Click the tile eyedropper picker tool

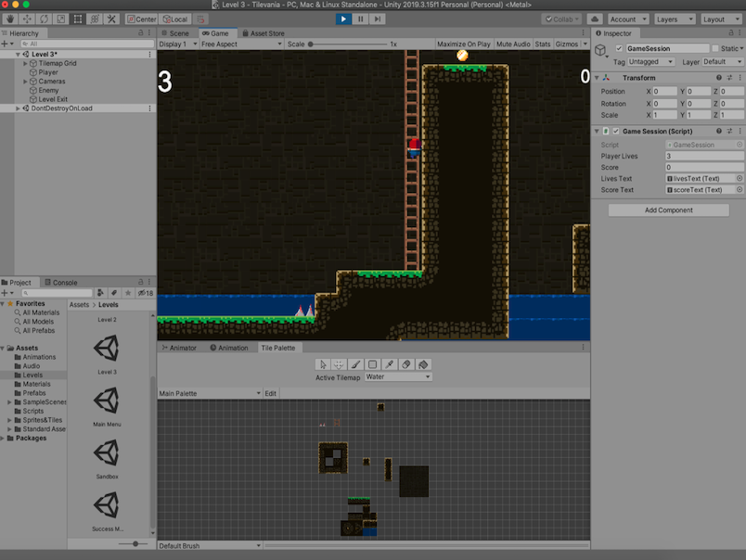(390, 364)
